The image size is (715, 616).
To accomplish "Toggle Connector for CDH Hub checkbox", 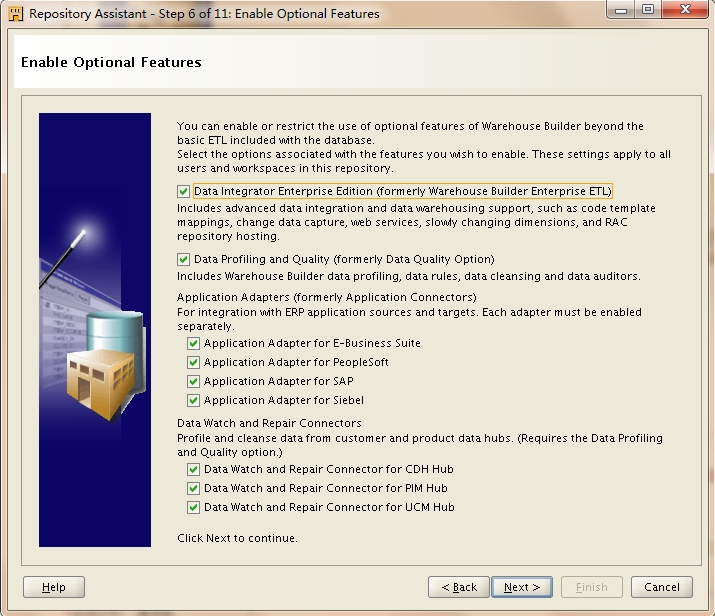I will [x=193, y=469].
